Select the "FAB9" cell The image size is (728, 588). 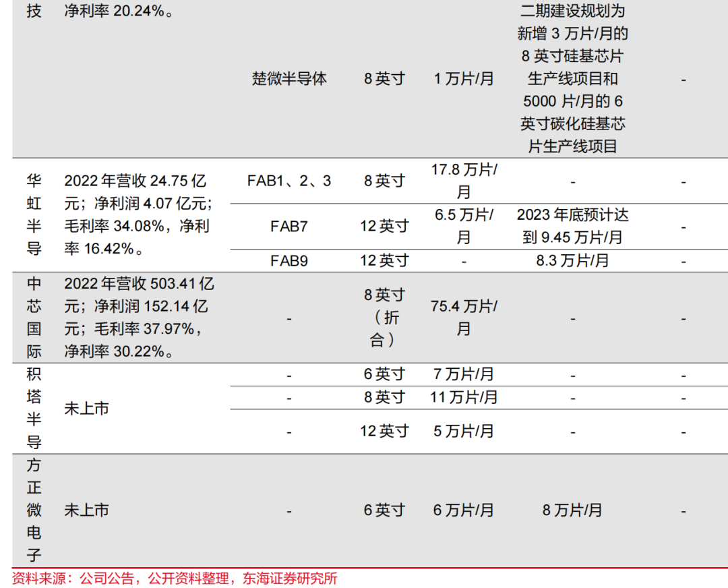pyautogui.click(x=289, y=260)
